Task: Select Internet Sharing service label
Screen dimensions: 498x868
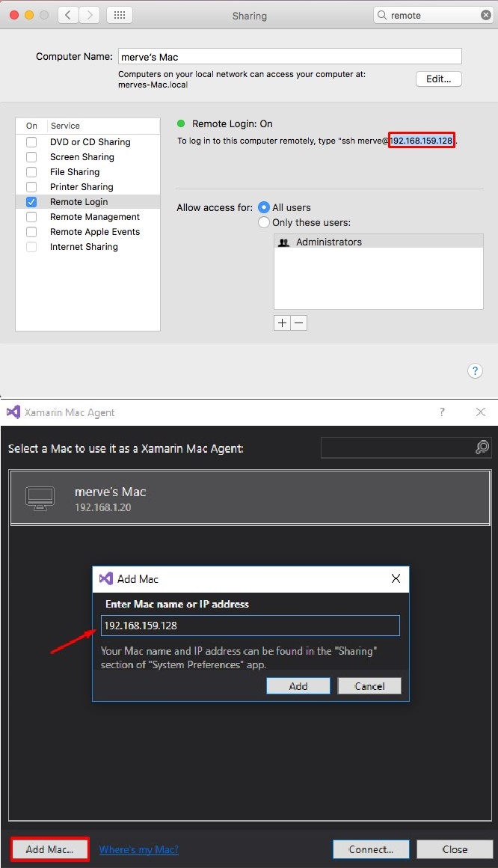Action: (x=84, y=247)
